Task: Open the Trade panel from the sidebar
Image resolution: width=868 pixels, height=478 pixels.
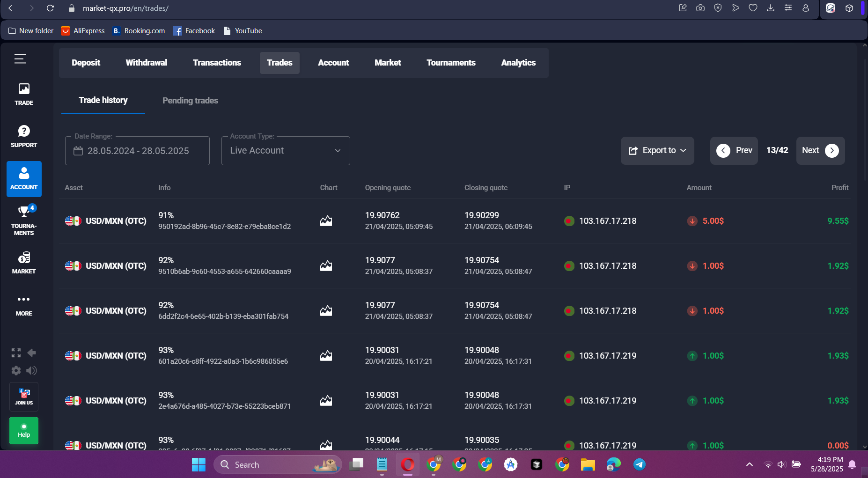Action: point(24,93)
